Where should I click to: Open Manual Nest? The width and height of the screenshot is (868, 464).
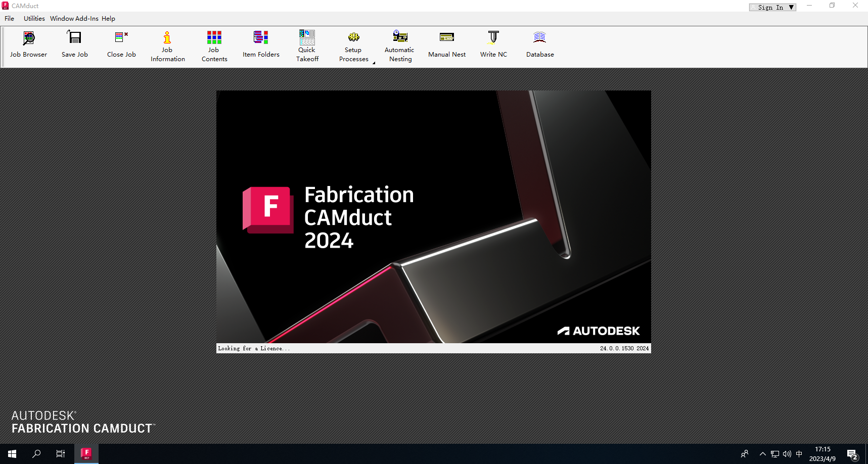pyautogui.click(x=447, y=45)
